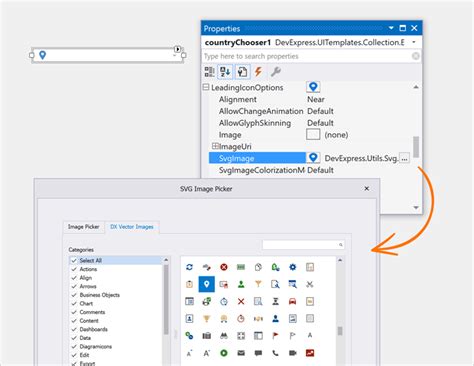Expand the ImageUri property node
The image size is (474, 366).
click(215, 146)
